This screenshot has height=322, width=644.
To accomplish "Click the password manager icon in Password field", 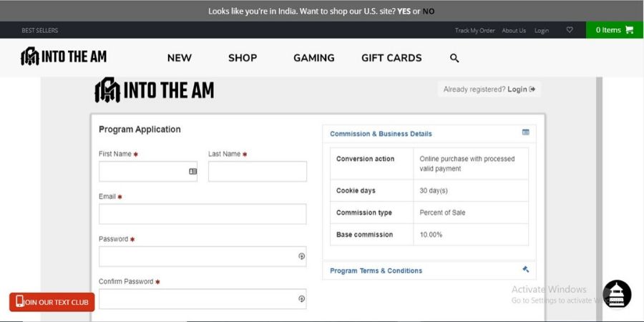I will point(301,256).
